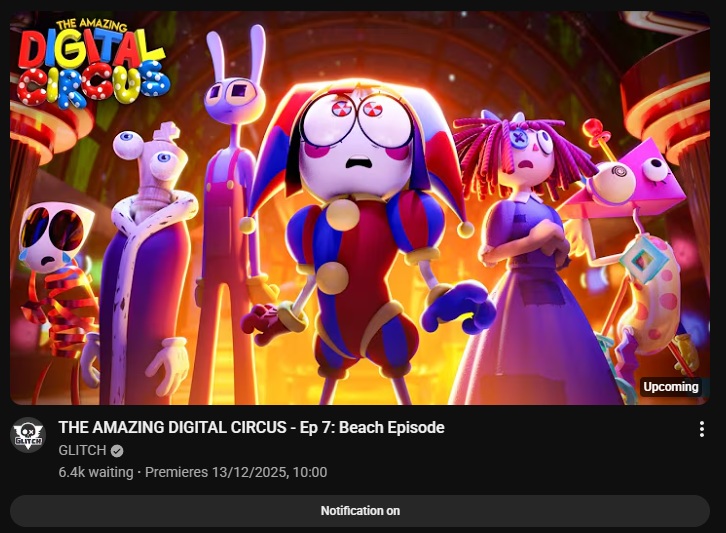The width and height of the screenshot is (726, 533).
Task: Click the 6.4k waiting text
Action: [x=96, y=472]
